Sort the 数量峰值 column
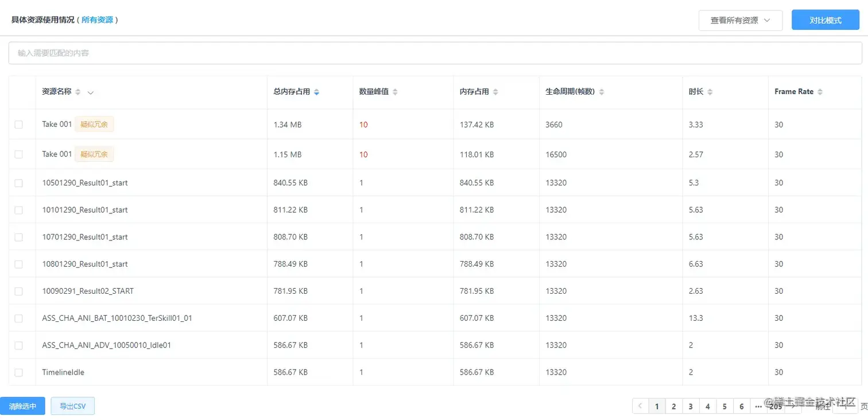The image size is (868, 420). (394, 91)
